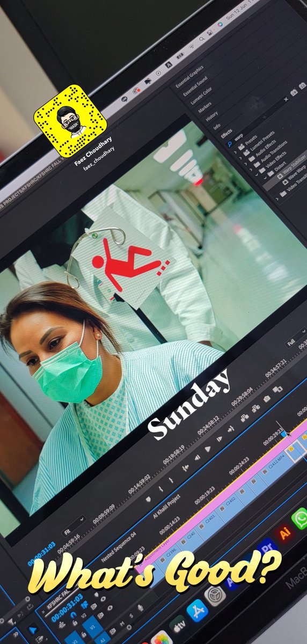Screen dimensions: 307x644
Task: Open the Info panel tab
Action: pyautogui.click(x=217, y=126)
